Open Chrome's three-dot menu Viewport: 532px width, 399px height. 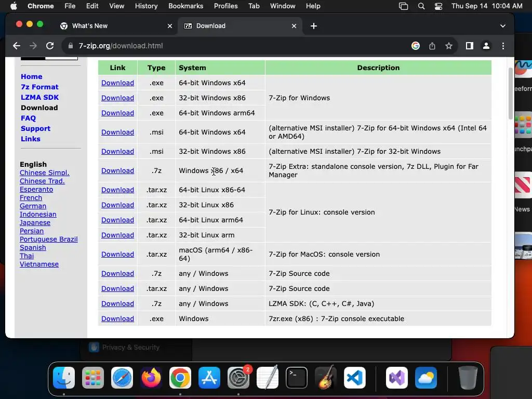click(503, 46)
